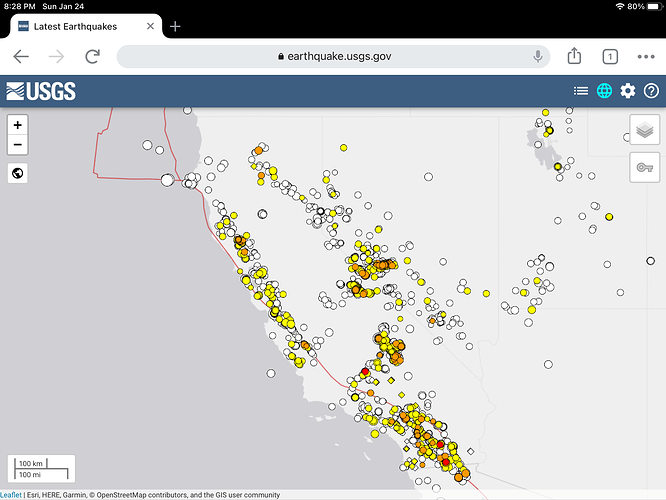Screen dimensions: 666x500
Task: Open the browser three-dot menu
Action: tap(646, 56)
